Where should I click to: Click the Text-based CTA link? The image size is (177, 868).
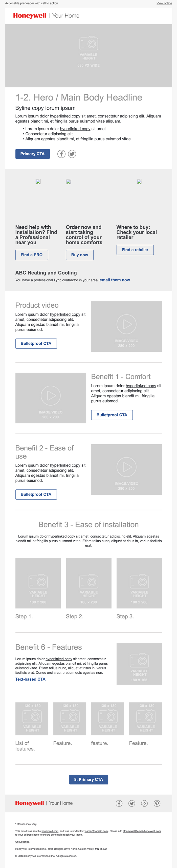[x=30, y=679]
